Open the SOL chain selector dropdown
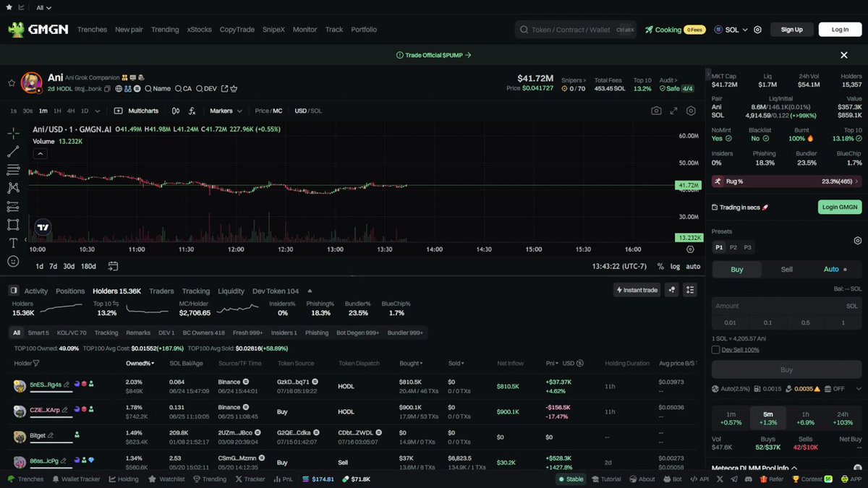This screenshot has height=488, width=868. point(731,30)
